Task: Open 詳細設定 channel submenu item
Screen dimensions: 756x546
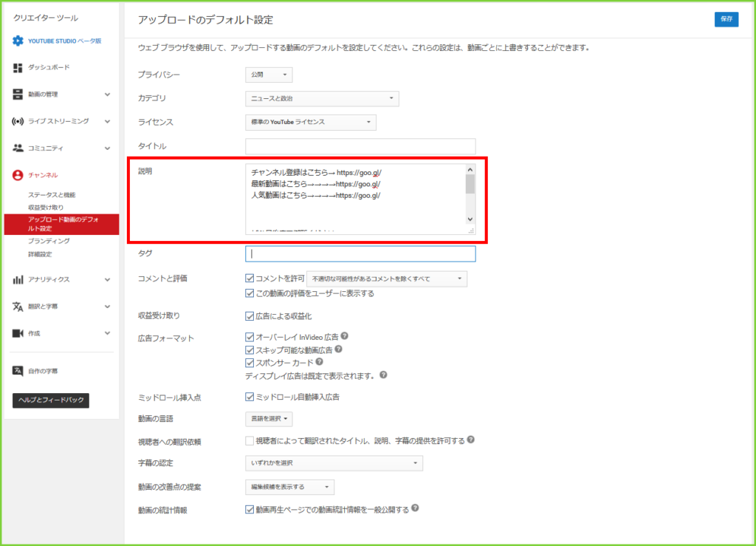Action: pyautogui.click(x=40, y=254)
